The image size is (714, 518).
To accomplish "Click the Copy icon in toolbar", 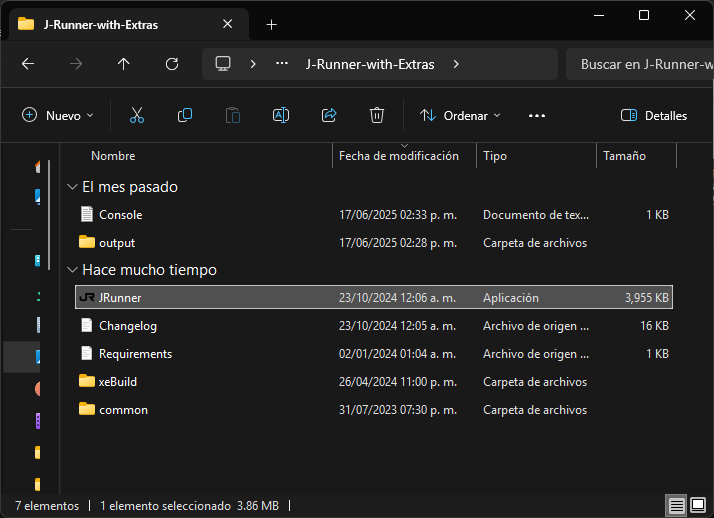I will tap(185, 116).
